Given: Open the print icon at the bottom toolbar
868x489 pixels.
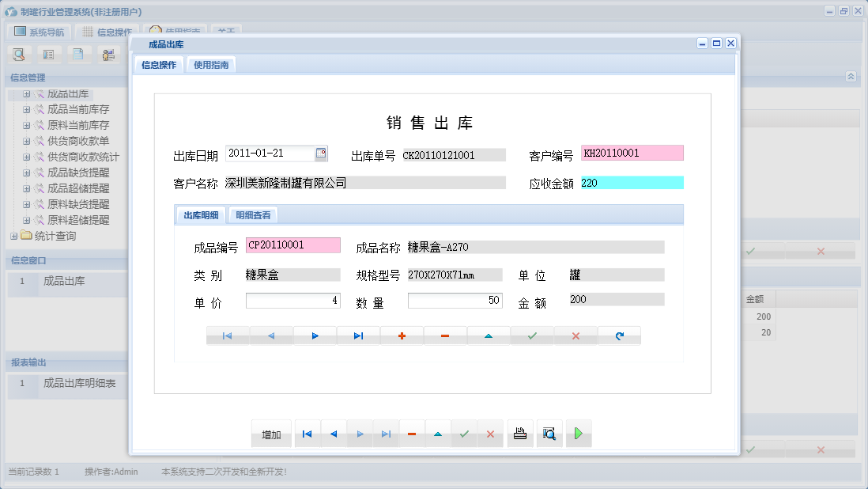Looking at the screenshot, I should [x=519, y=433].
